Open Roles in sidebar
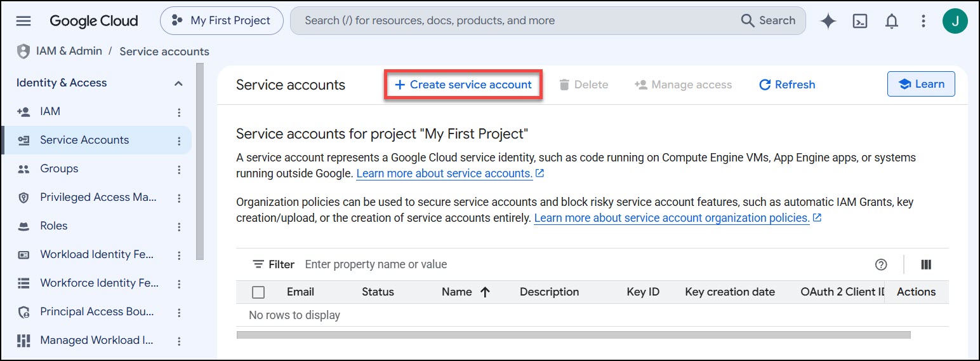 [53, 226]
